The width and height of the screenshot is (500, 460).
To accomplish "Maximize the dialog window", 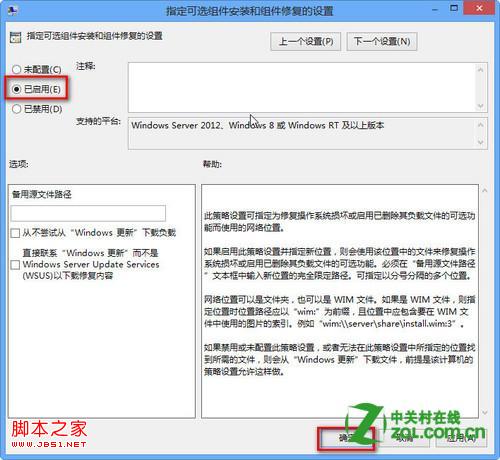I will pos(454,8).
